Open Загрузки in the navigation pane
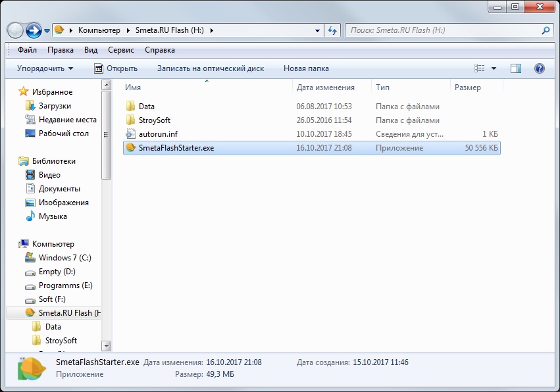Image resolution: width=560 pixels, height=392 pixels. (x=55, y=106)
